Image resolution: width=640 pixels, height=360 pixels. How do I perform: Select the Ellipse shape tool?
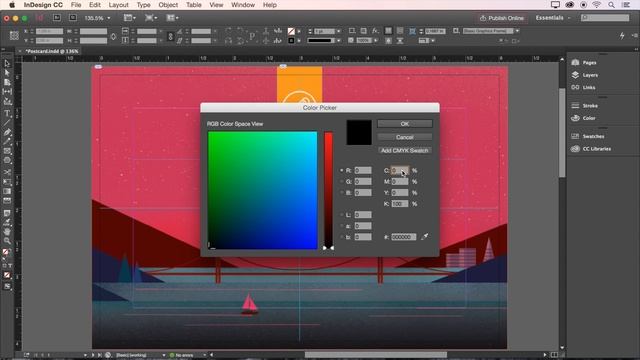(x=7, y=160)
